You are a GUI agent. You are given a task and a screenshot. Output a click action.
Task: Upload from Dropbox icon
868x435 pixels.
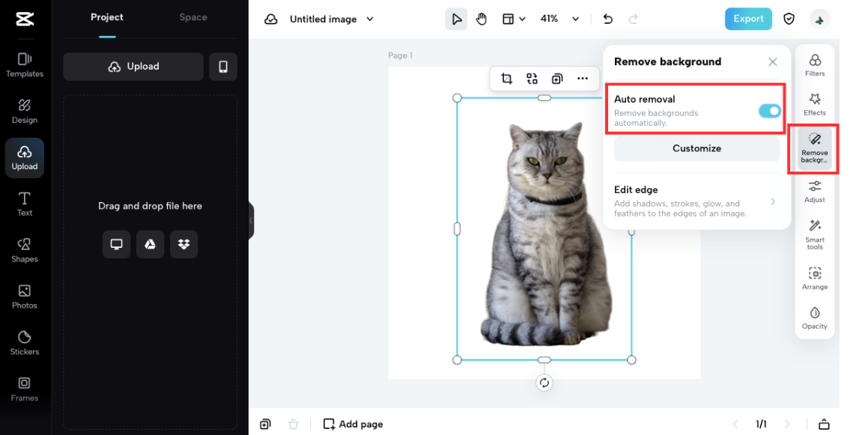tap(183, 244)
